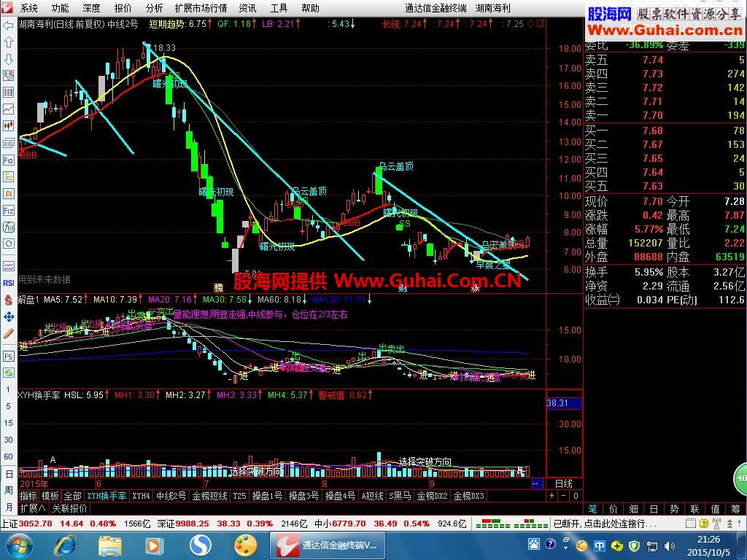This screenshot has width=747, height=560.
Task: Select the blue four-way move arrows icon
Action: click(8, 316)
